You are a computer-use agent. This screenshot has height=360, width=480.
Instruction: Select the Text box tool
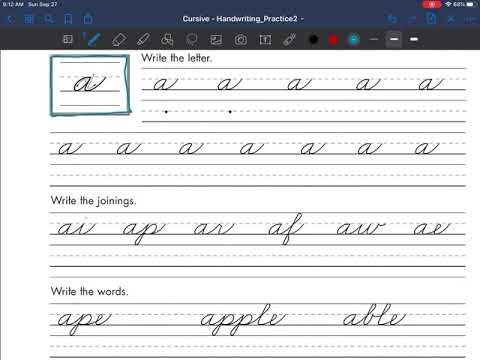[x=265, y=40]
